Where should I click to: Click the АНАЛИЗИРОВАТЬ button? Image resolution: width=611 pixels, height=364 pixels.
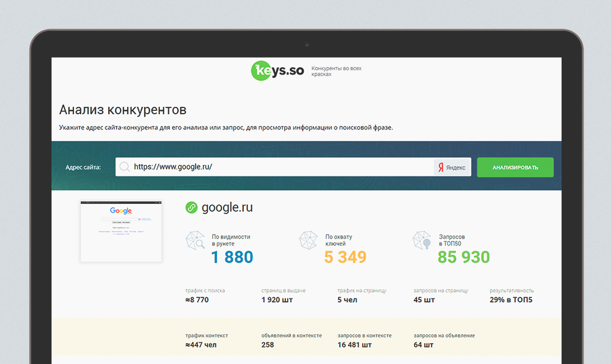(x=515, y=167)
